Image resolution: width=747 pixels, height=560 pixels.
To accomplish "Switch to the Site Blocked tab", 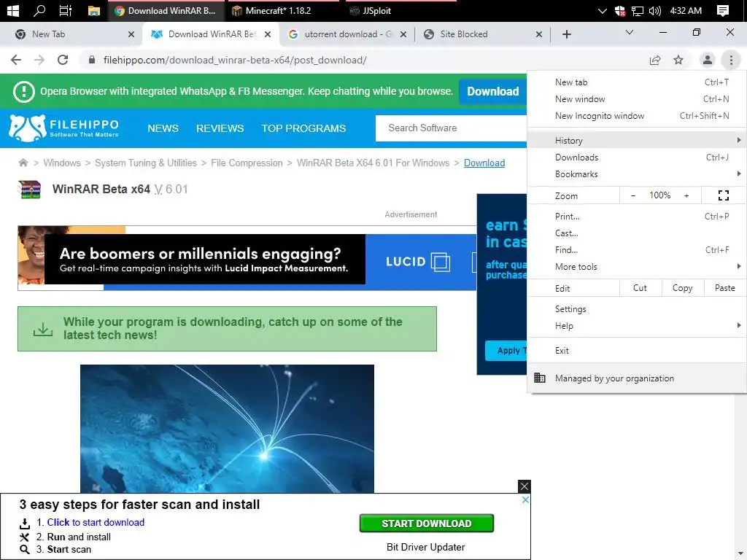I will [482, 34].
